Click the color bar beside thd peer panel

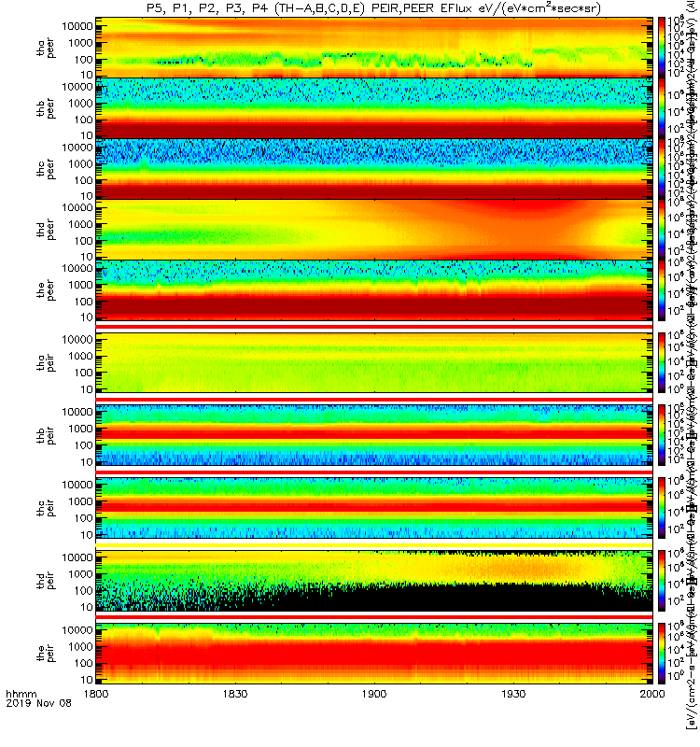[x=662, y=229]
